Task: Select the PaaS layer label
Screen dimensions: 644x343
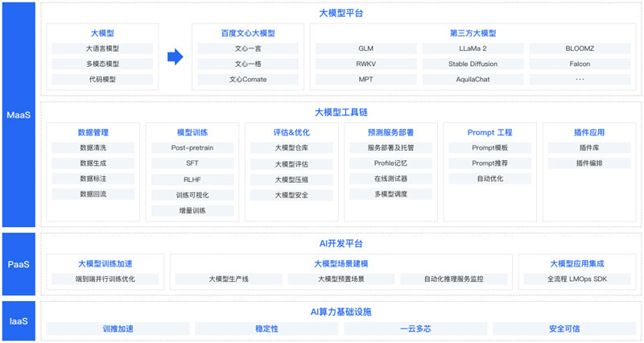Action: 19,263
